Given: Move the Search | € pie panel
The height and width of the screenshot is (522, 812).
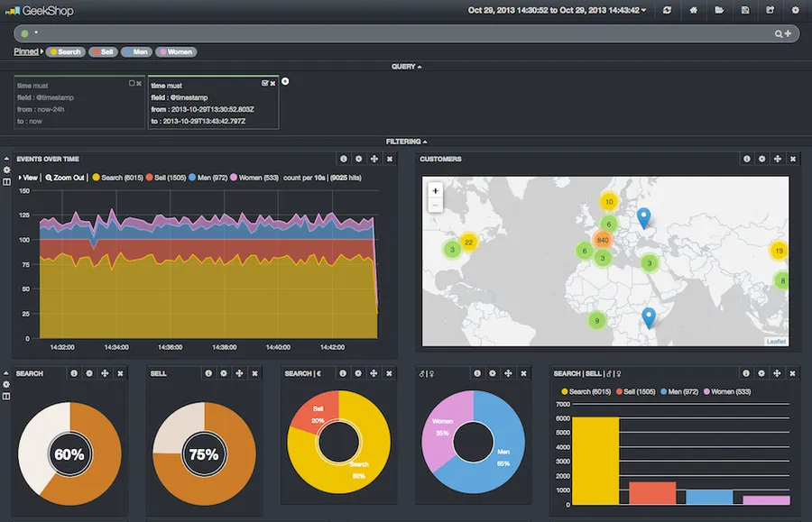Looking at the screenshot, I should click(x=374, y=373).
